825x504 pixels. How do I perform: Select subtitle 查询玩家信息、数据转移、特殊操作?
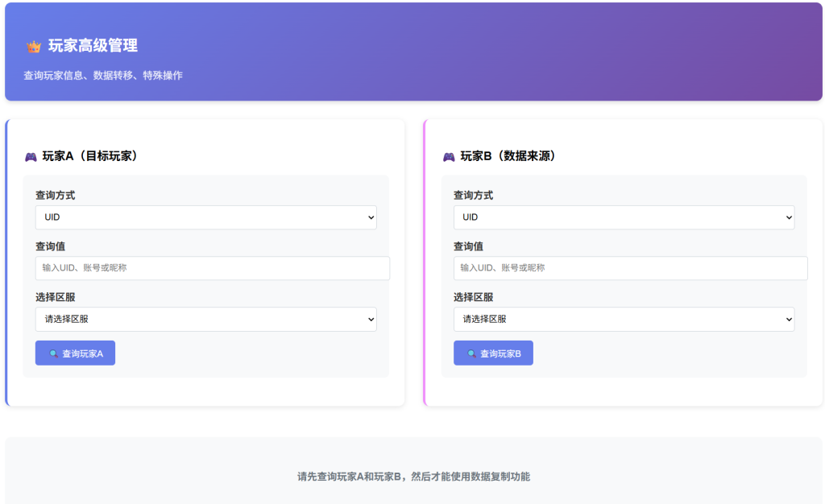click(x=103, y=75)
